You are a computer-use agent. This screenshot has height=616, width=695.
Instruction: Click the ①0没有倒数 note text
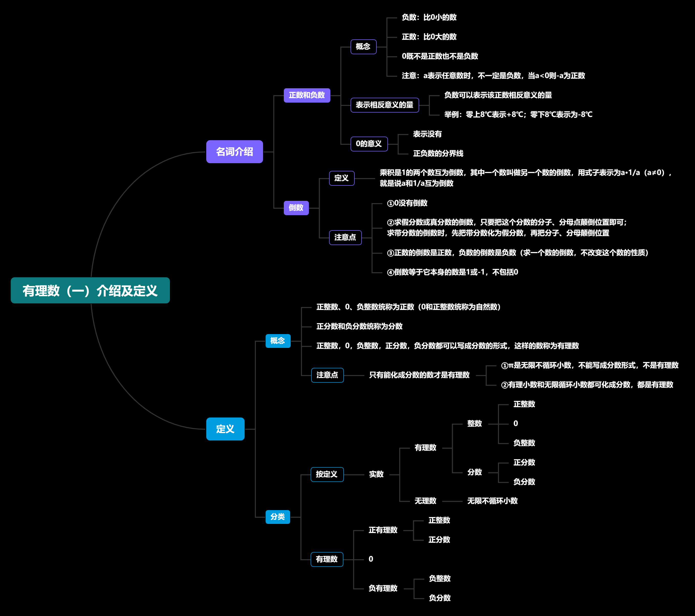[407, 203]
